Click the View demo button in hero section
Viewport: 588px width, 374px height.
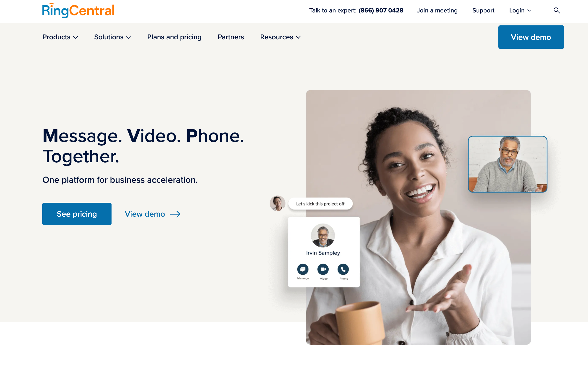152,214
